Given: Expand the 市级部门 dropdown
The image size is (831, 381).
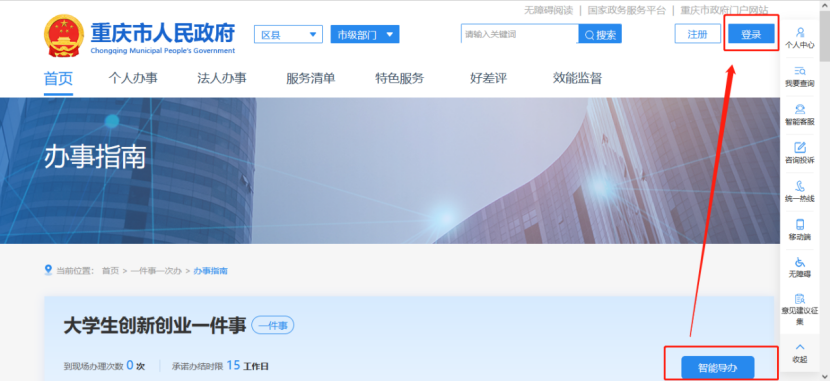Looking at the screenshot, I should [x=365, y=34].
